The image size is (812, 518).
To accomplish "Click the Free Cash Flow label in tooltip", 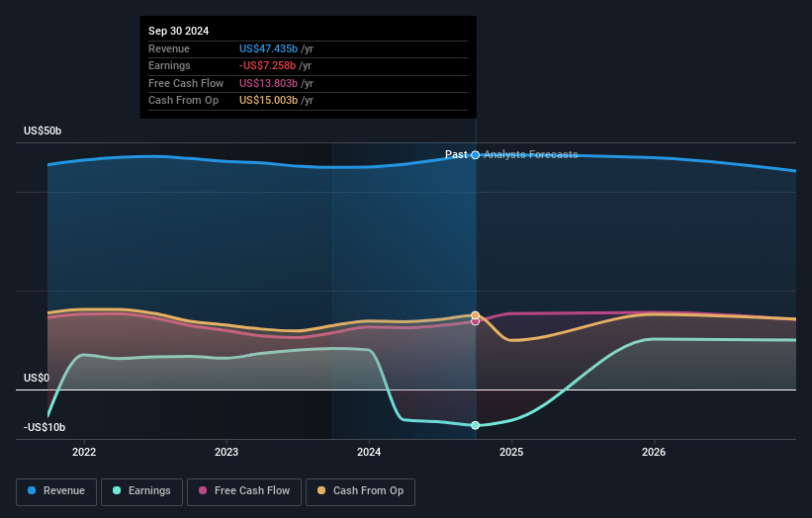I will click(x=186, y=83).
